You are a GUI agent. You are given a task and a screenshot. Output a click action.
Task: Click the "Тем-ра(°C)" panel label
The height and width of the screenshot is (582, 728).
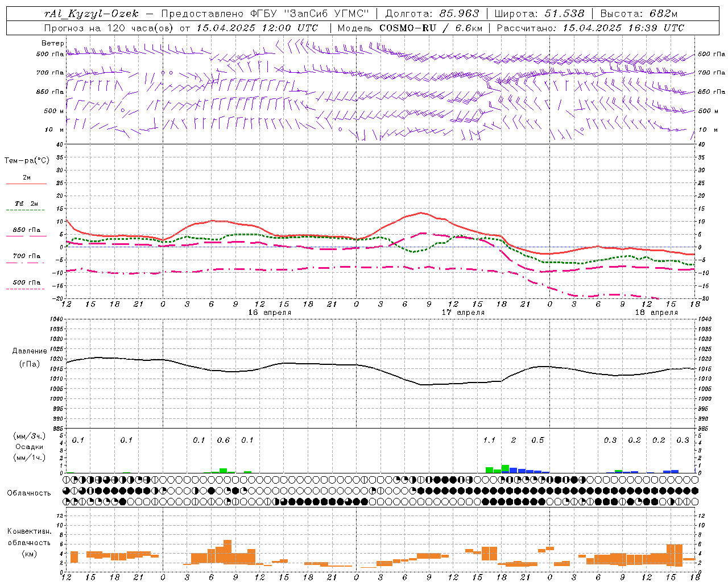(27, 161)
